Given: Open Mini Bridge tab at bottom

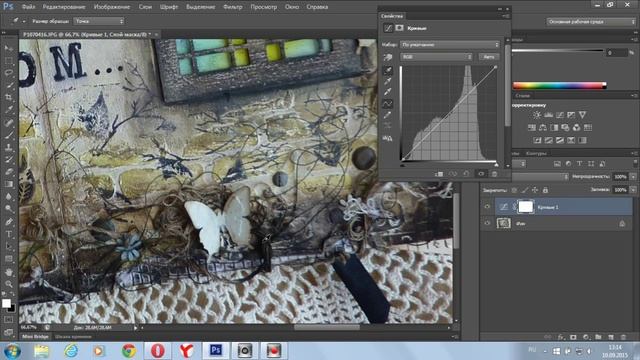Looking at the screenshot, I should [x=36, y=337].
